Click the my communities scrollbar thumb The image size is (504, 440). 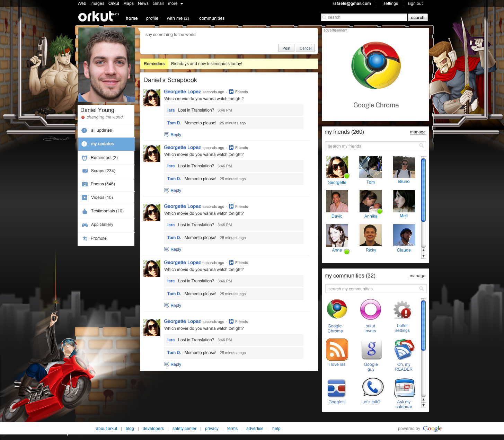tap(423, 326)
